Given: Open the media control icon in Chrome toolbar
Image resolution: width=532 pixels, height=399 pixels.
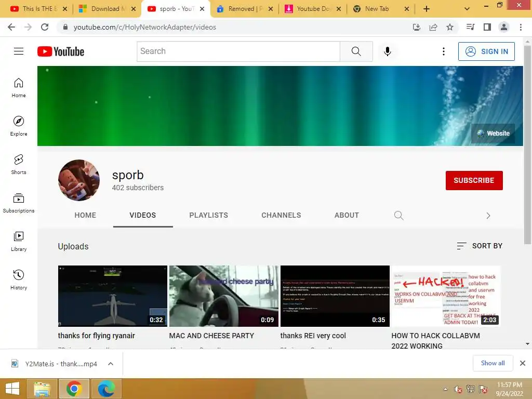Looking at the screenshot, I should click(x=470, y=27).
